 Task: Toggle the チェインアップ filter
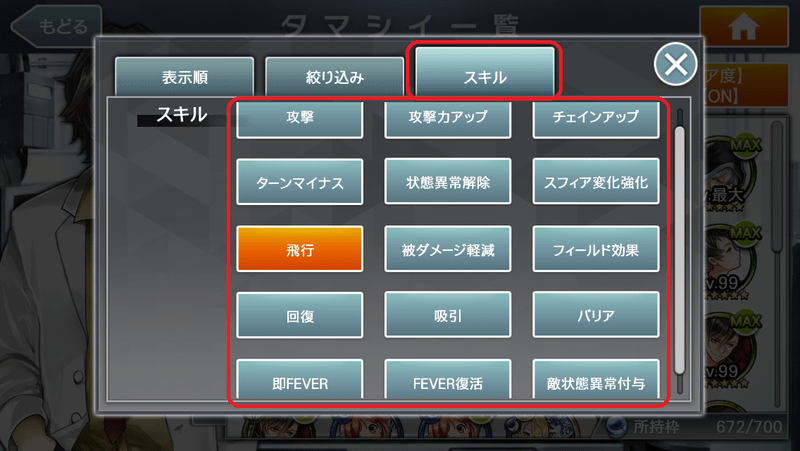point(595,119)
